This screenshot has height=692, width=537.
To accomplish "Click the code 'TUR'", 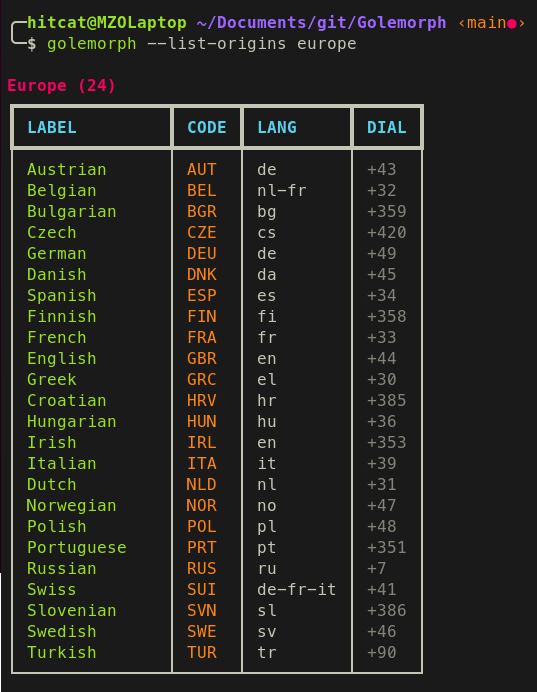I will [x=202, y=653].
